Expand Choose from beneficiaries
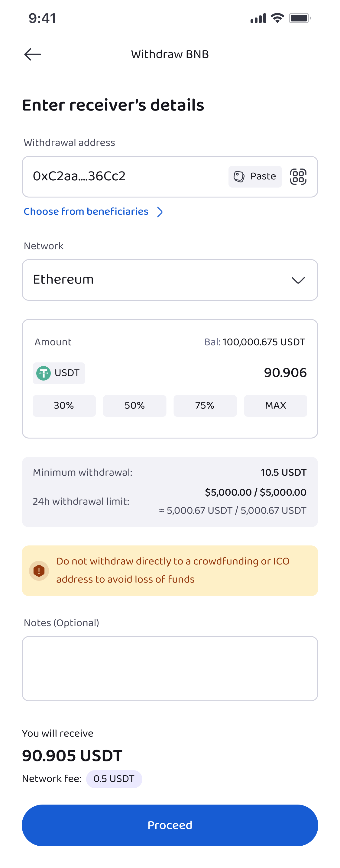Image resolution: width=340 pixels, height=868 pixels. pos(160,212)
